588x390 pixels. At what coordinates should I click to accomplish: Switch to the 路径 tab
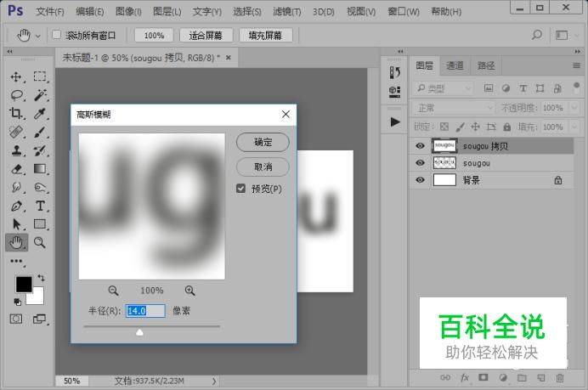coord(486,65)
